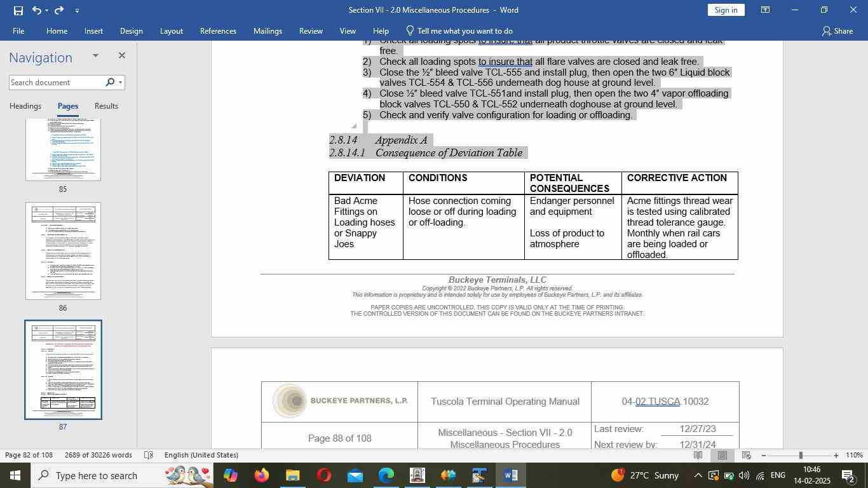Click the Undo arrow icon
This screenshot has height=488, width=868.
click(37, 10)
